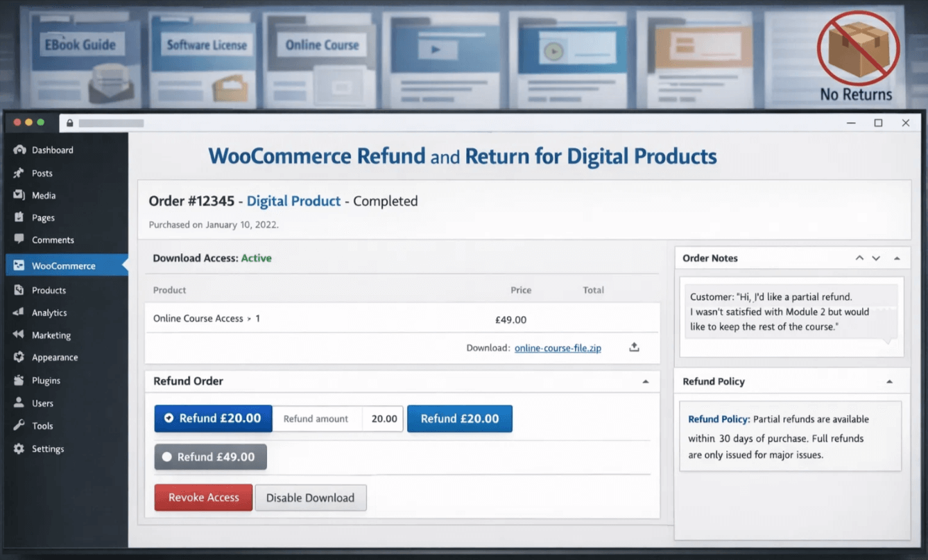Open the Dashboard menu item
The height and width of the screenshot is (560, 928).
point(17,150)
